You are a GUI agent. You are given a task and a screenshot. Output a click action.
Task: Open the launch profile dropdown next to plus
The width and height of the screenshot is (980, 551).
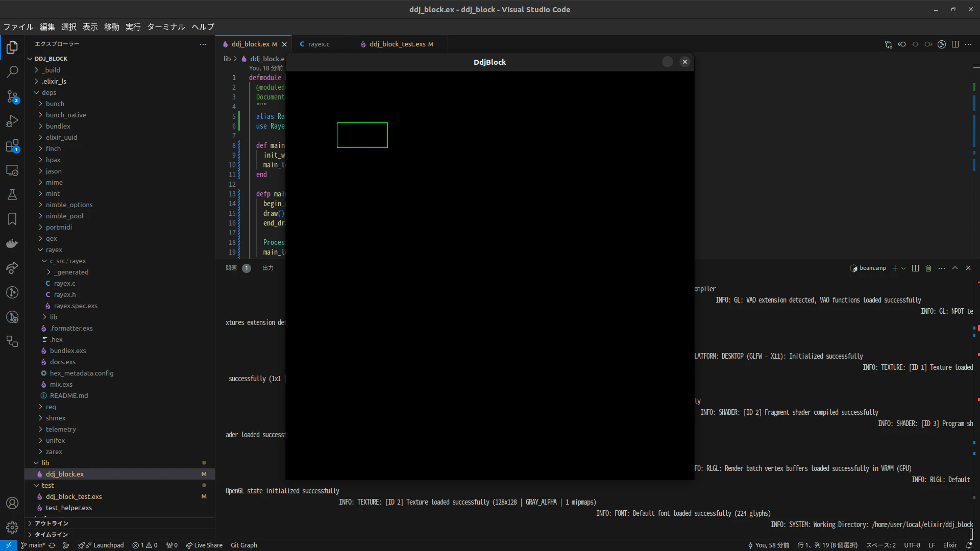pyautogui.click(x=903, y=268)
